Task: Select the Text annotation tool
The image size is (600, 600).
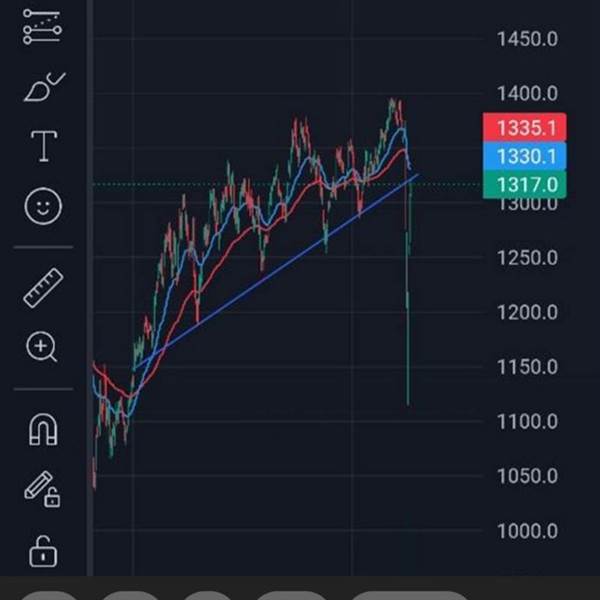Action: point(44,146)
